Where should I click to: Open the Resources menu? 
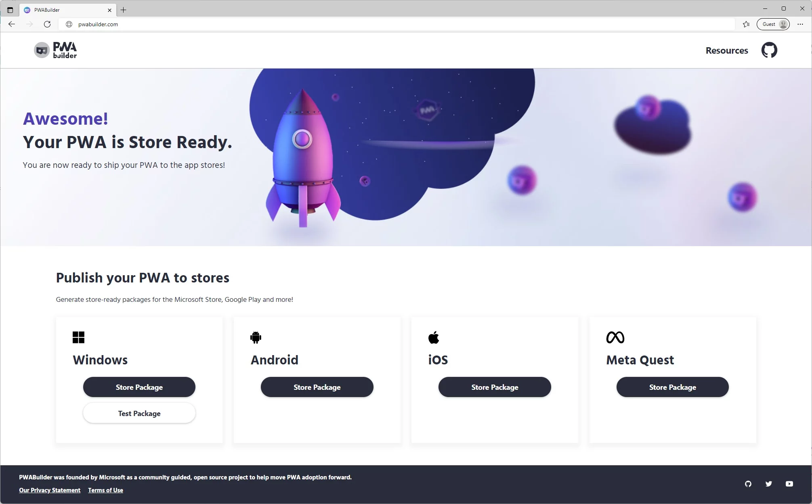pyautogui.click(x=727, y=50)
